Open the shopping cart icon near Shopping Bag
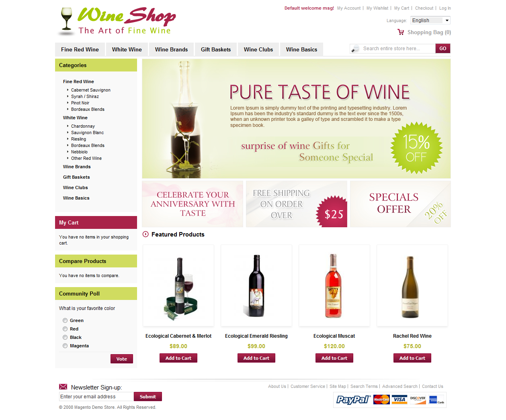The height and width of the screenshot is (420, 506). pyautogui.click(x=401, y=32)
